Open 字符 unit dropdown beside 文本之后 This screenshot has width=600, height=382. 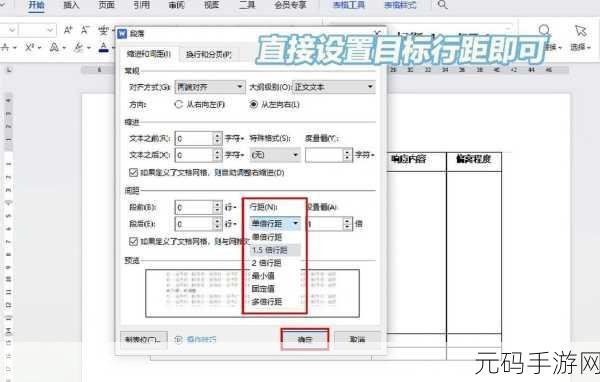pyautogui.click(x=235, y=155)
